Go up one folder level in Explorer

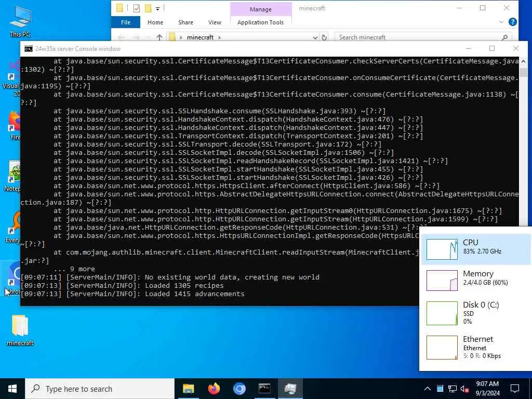pos(159,37)
